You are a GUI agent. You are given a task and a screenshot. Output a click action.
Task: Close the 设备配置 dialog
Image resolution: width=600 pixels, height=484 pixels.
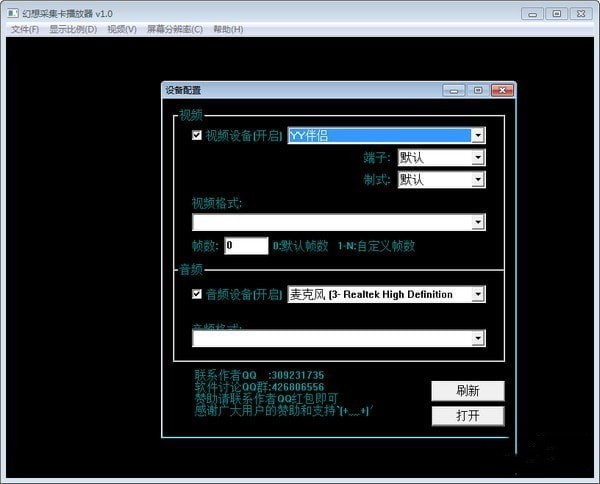tap(502, 90)
